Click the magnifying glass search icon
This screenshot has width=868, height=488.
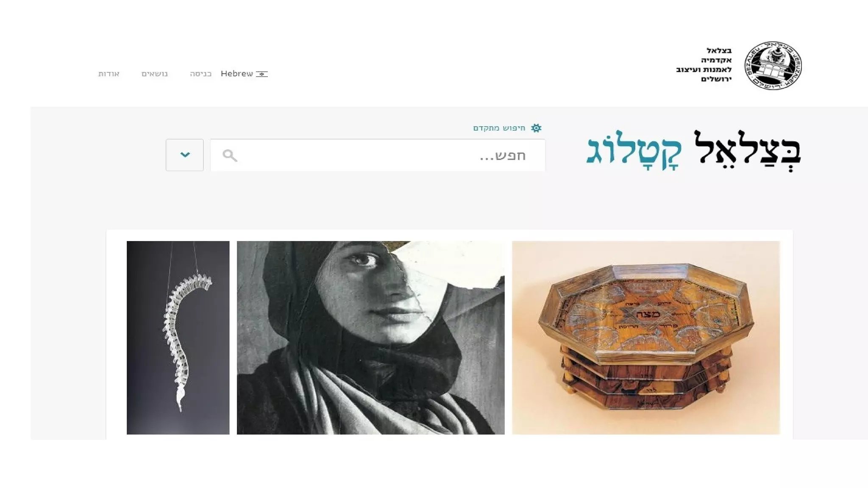pos(230,155)
